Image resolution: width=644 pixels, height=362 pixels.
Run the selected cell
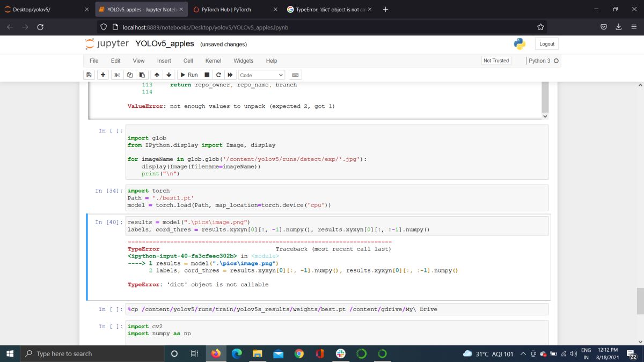tap(188, 75)
